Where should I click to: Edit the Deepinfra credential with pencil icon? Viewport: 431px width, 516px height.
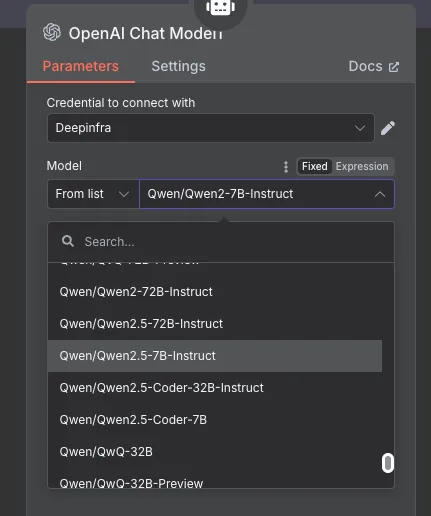tap(388, 128)
